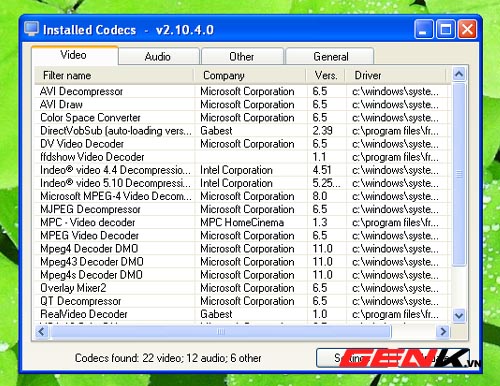
Task: Select the MPEG Video Decoder row
Action: 243,235
